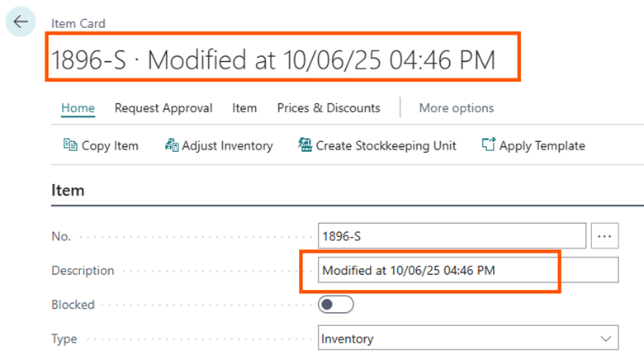Click Apply Template action
Viewport: 644px width, 360px height.
[x=533, y=145]
